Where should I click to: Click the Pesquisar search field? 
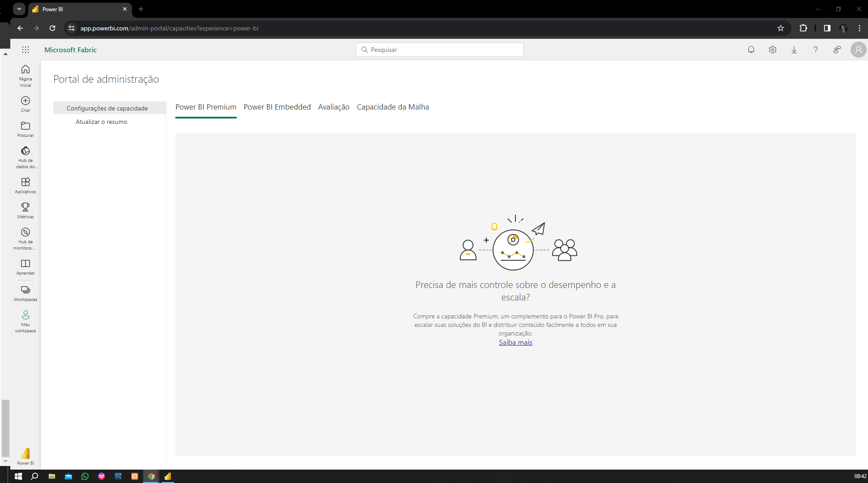coord(440,50)
